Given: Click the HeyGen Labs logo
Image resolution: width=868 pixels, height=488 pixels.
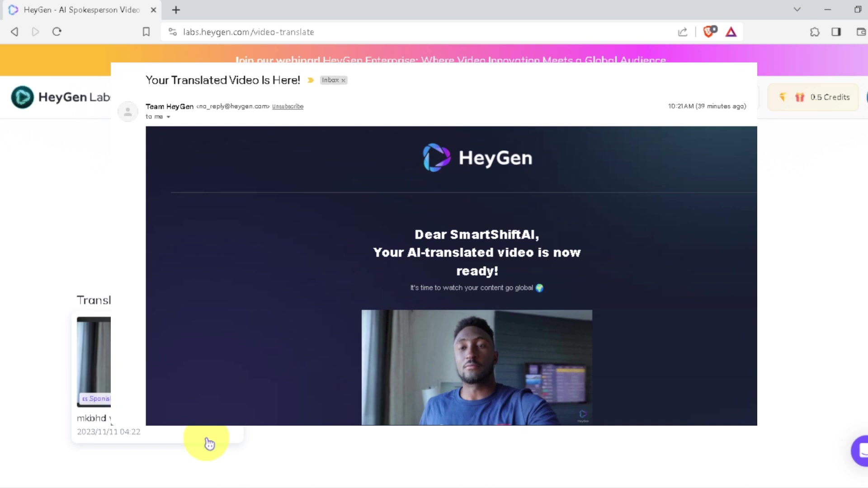Looking at the screenshot, I should (x=61, y=97).
